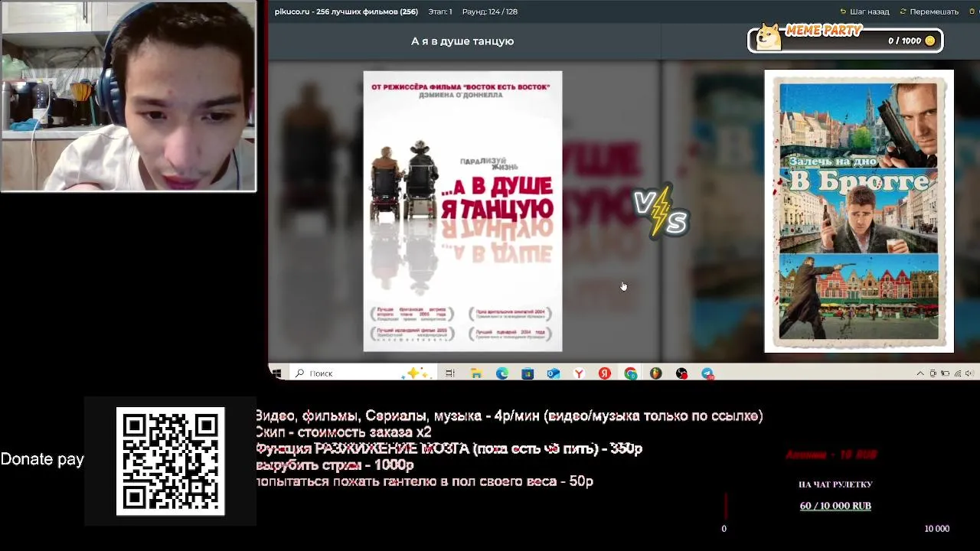Open Outlook from the taskbar
Image resolution: width=980 pixels, height=551 pixels.
tap(554, 373)
